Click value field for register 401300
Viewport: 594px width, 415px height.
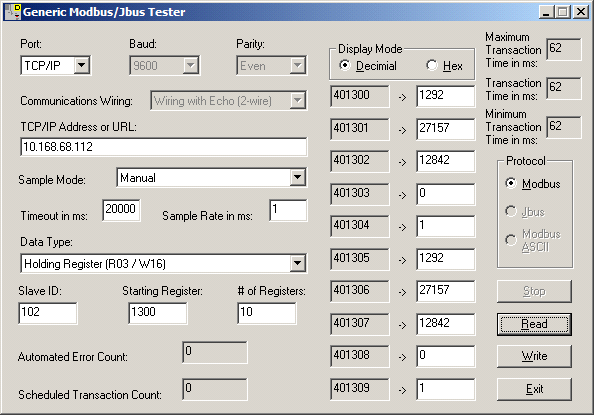coord(446,96)
